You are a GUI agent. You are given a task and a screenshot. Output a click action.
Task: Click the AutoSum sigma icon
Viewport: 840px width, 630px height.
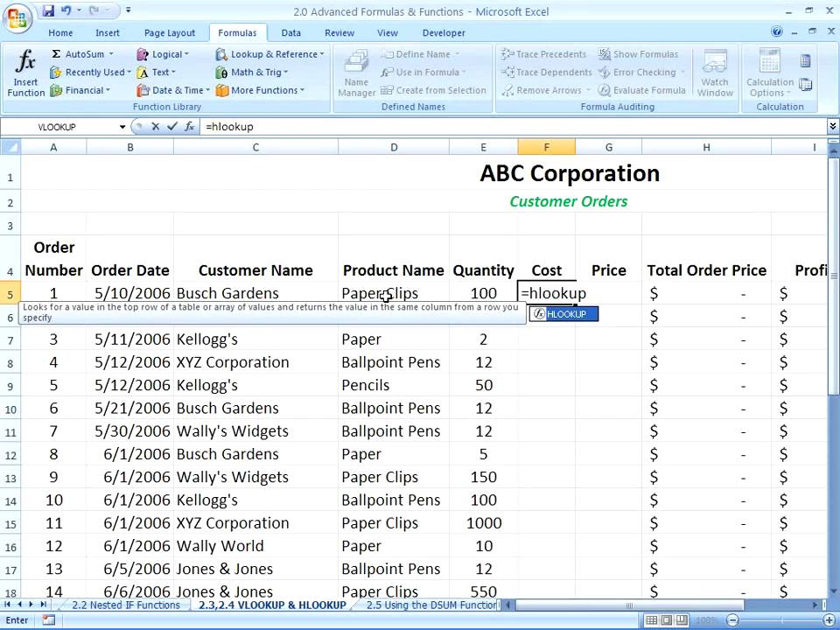click(56, 54)
